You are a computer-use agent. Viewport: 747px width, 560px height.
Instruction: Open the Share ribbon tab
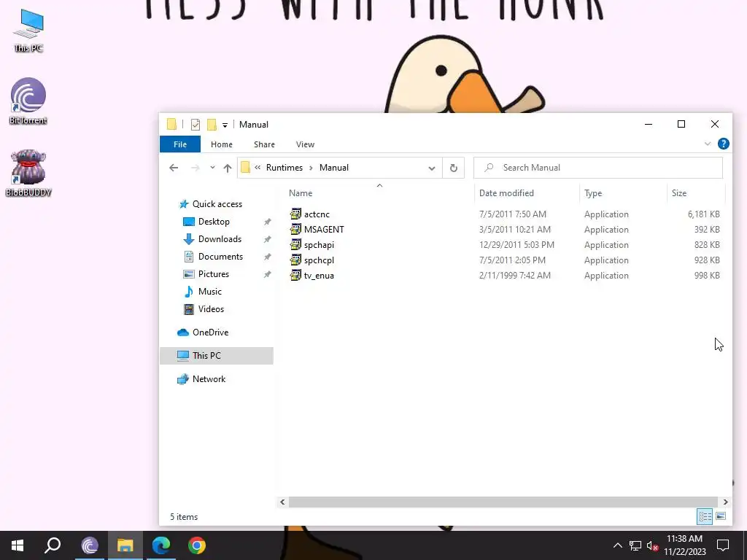point(264,144)
